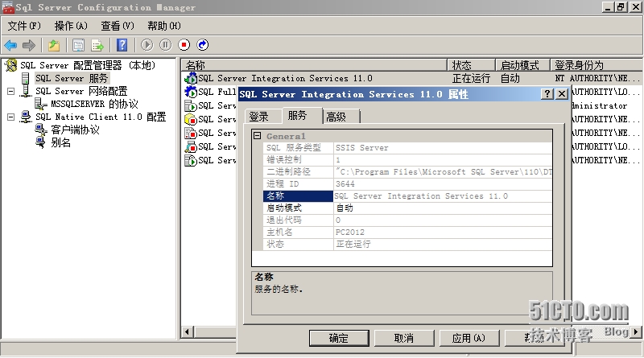644x358 pixels.
Task: Sort by the 登录身份为 column header
Action: [597, 65]
